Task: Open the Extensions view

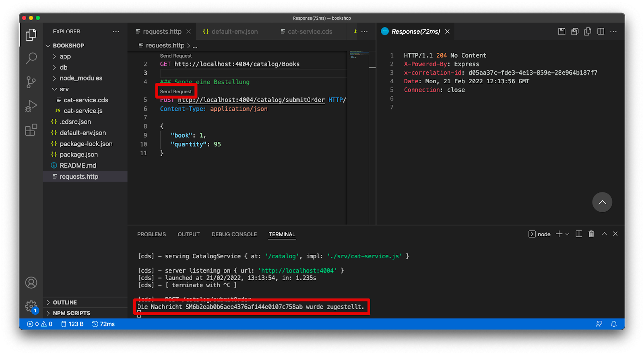Action: [31, 130]
